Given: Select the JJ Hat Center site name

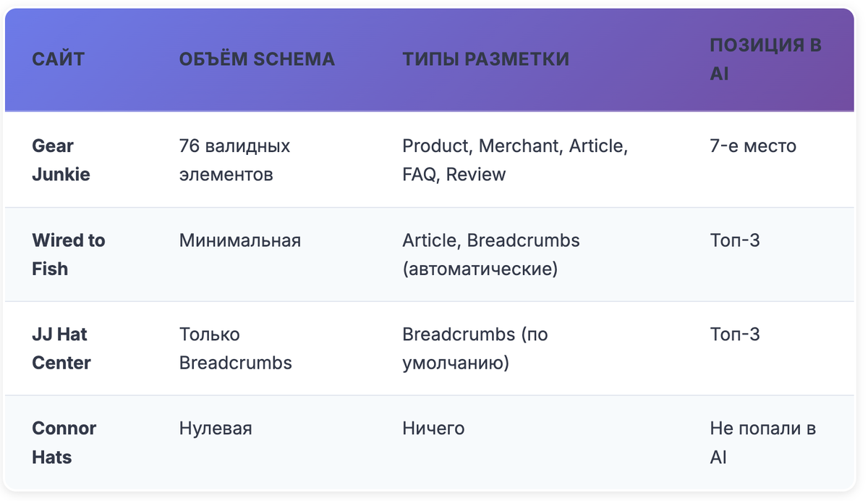Looking at the screenshot, I should click(61, 348).
